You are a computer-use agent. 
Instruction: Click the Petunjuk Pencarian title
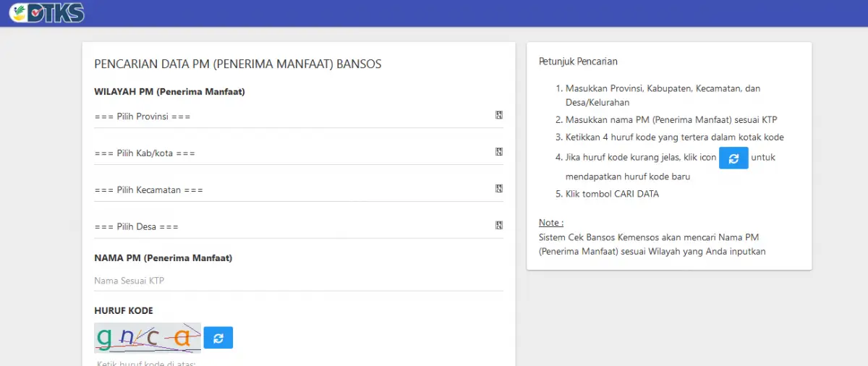pyautogui.click(x=578, y=61)
